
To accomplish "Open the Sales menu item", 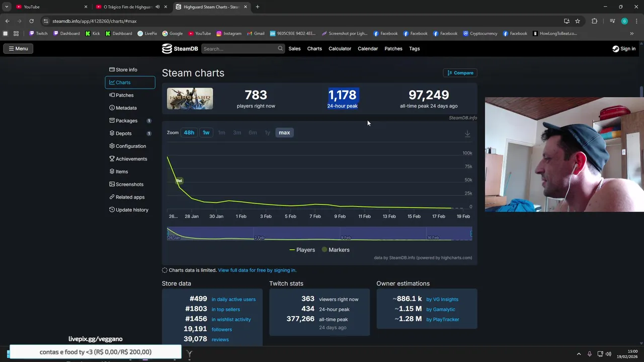I will 294,49.
